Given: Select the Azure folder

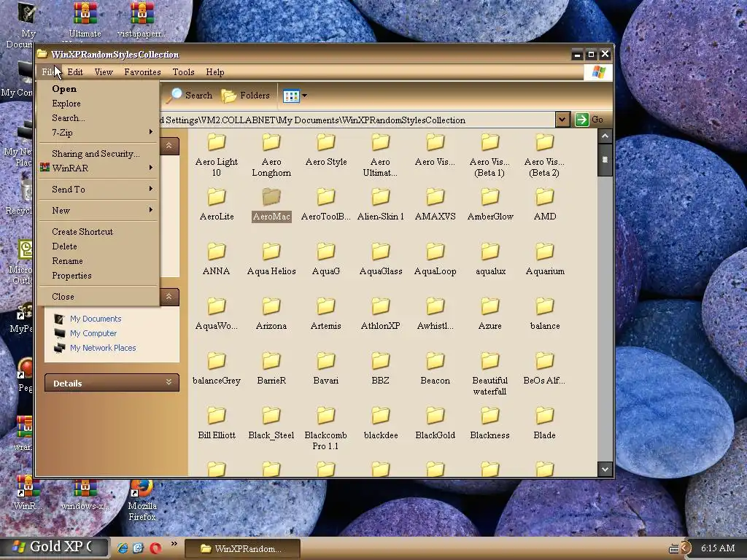Looking at the screenshot, I should click(x=489, y=314).
